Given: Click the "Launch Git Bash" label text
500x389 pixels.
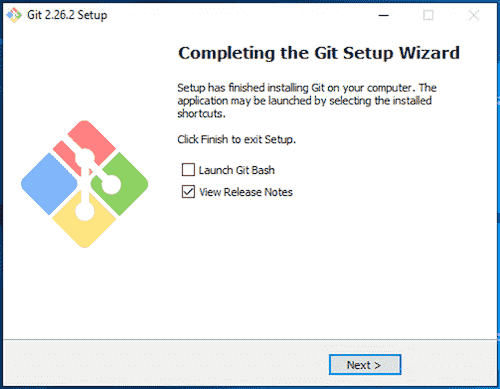Looking at the screenshot, I should click(x=237, y=170).
